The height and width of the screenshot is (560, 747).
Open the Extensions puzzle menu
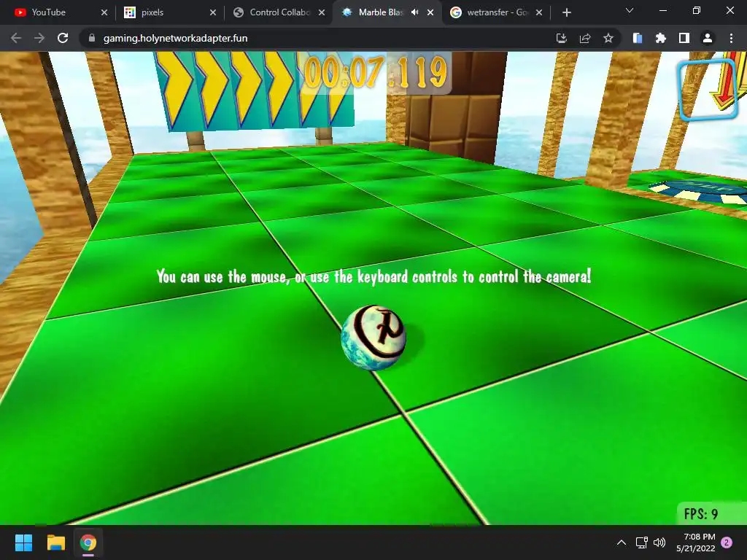pyautogui.click(x=661, y=38)
